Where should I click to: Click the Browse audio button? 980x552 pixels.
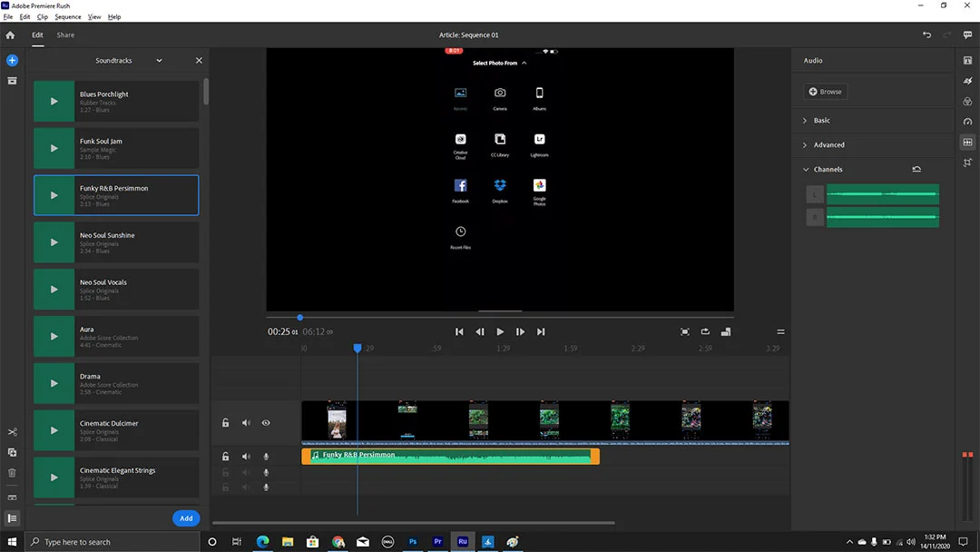pos(825,92)
